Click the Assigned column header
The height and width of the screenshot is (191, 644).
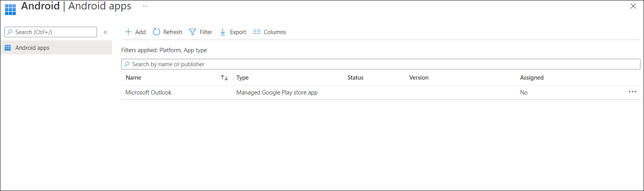click(x=531, y=78)
